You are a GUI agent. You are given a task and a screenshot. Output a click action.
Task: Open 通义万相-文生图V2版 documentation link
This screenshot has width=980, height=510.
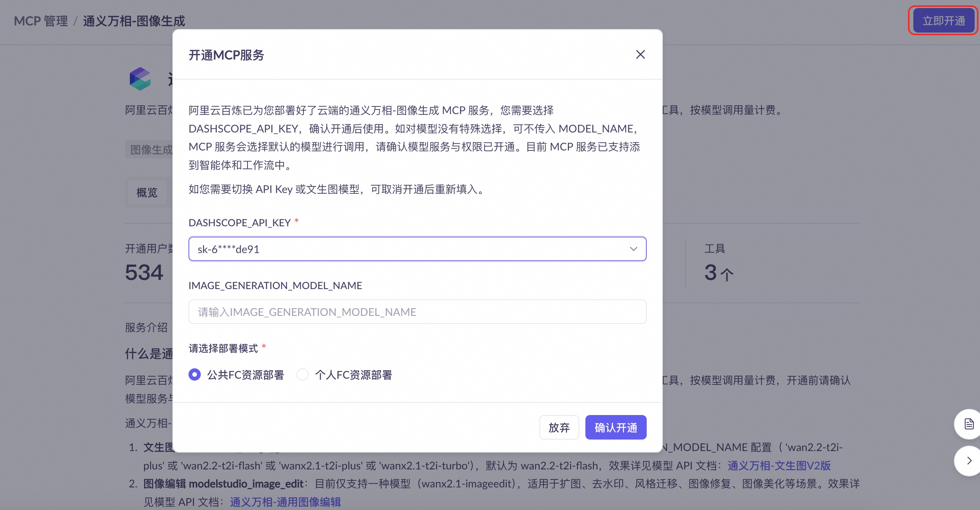[779, 466]
